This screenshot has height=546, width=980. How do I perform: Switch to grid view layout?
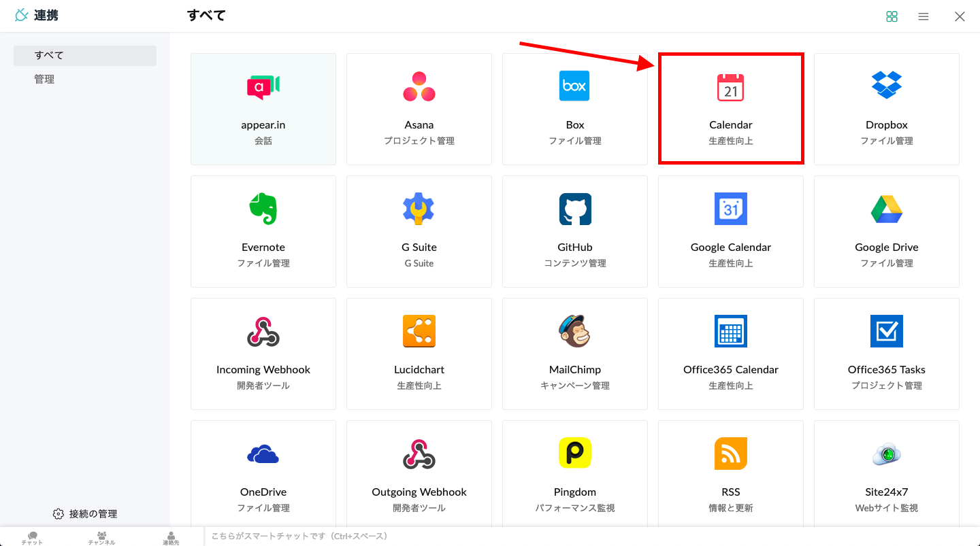coord(892,16)
